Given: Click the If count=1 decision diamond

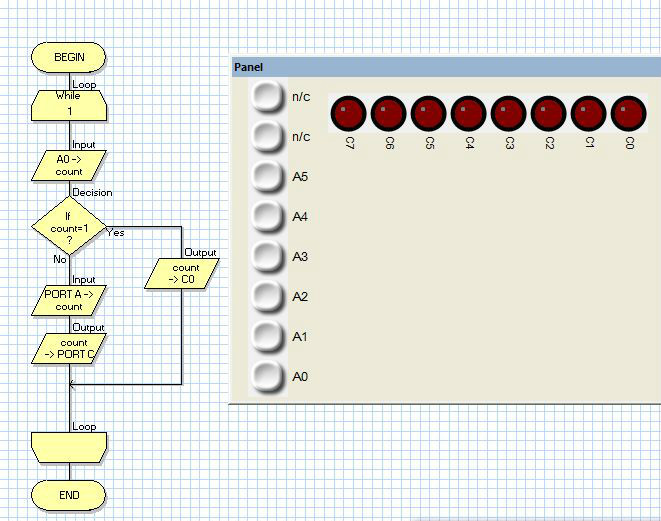Looking at the screenshot, I should tap(69, 226).
